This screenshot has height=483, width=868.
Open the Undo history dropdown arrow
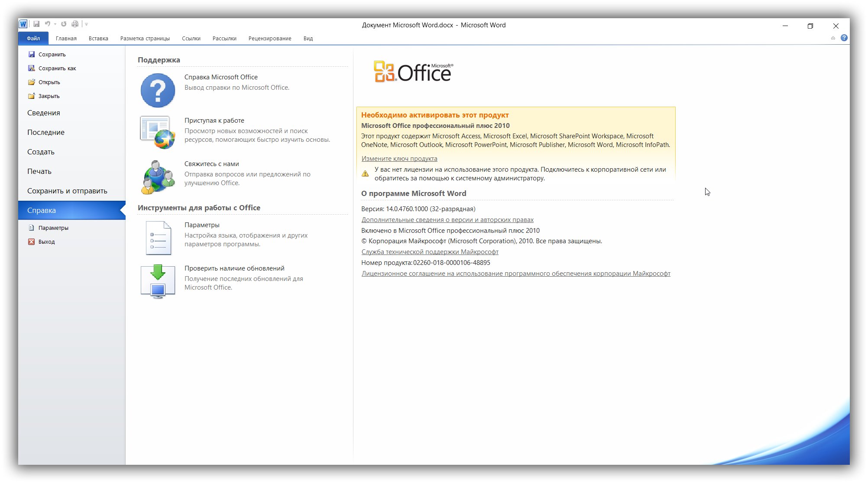click(x=55, y=24)
